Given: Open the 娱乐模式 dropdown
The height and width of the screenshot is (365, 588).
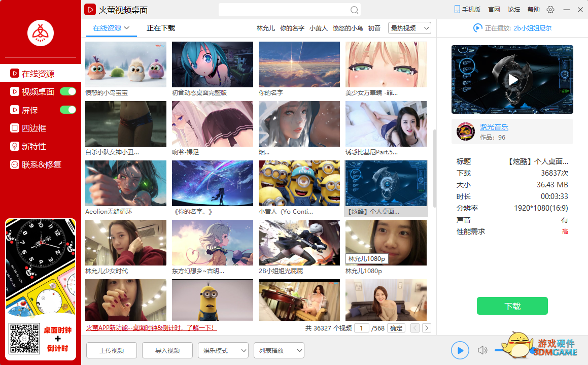Looking at the screenshot, I should pyautogui.click(x=223, y=350).
